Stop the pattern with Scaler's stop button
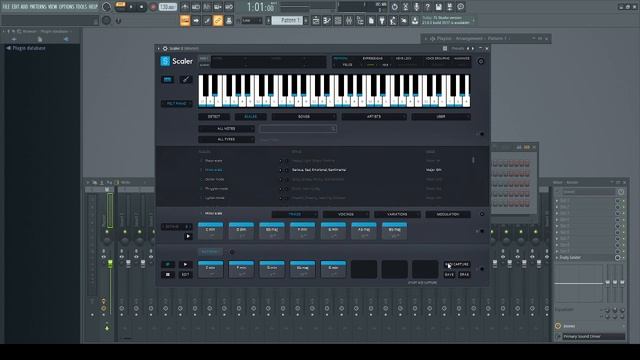The height and width of the screenshot is (360, 640). click(x=167, y=275)
